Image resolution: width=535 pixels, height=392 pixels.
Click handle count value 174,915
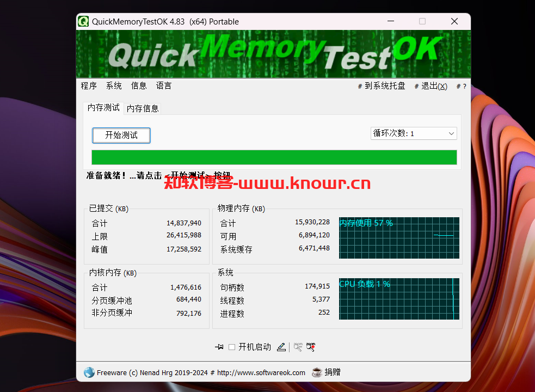(317, 286)
